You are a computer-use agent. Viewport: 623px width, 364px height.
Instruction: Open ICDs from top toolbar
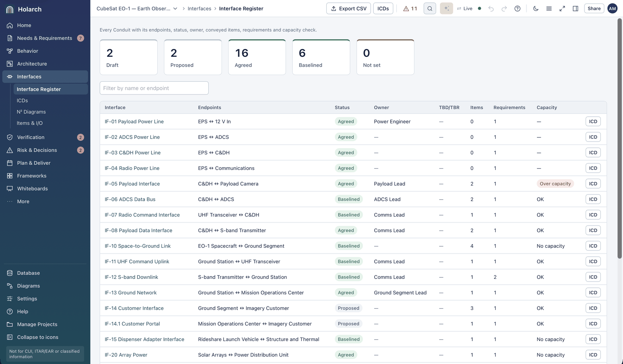[383, 9]
